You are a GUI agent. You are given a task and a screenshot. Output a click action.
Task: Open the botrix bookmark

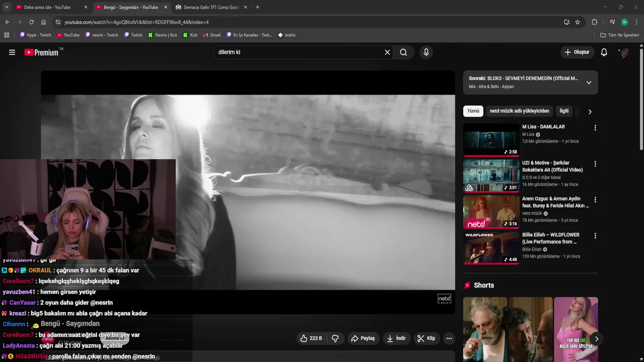[x=287, y=35]
